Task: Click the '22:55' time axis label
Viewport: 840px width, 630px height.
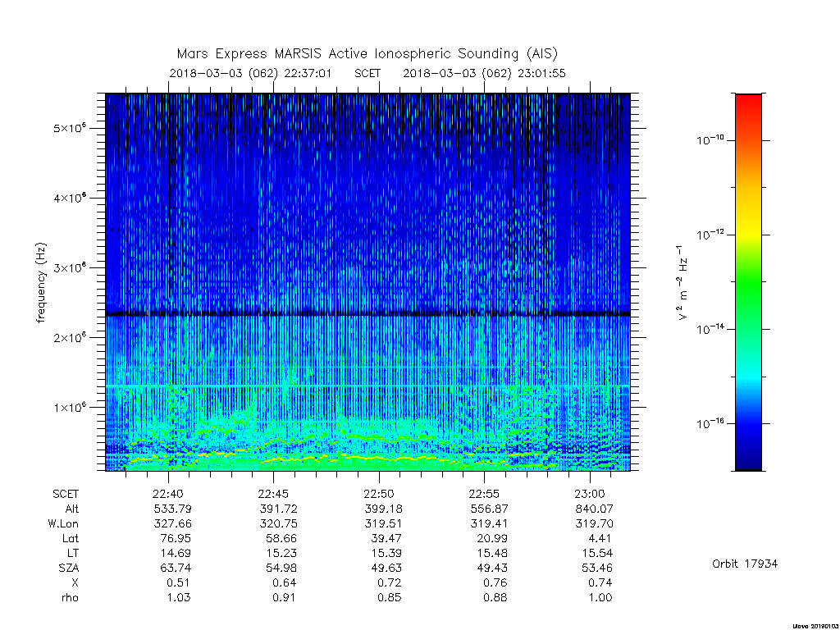Action: tap(484, 493)
